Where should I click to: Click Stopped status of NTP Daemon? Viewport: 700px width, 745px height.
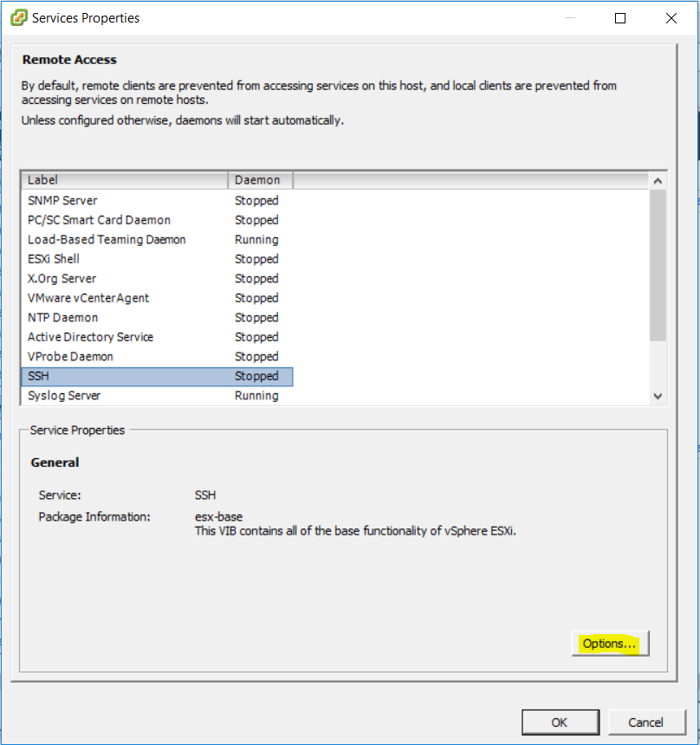click(x=256, y=317)
